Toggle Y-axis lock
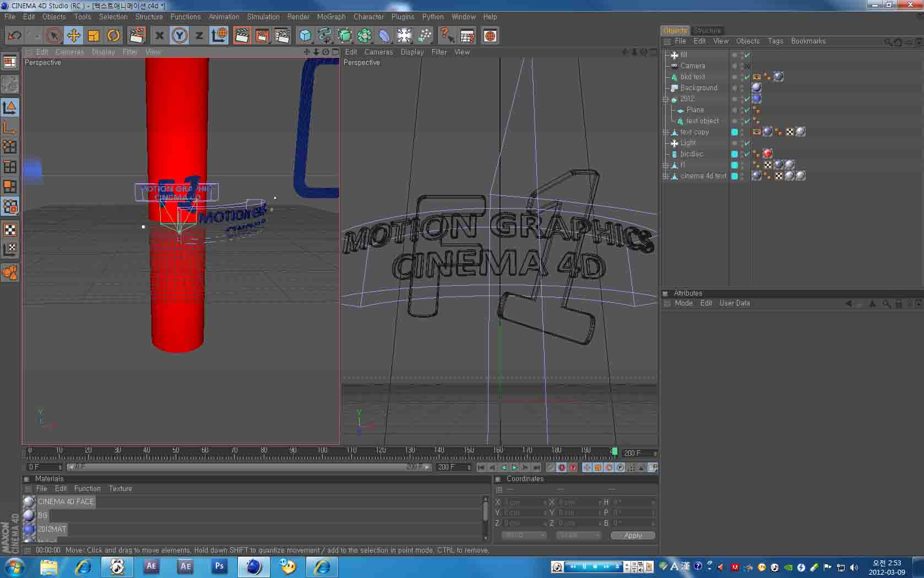 tap(180, 36)
